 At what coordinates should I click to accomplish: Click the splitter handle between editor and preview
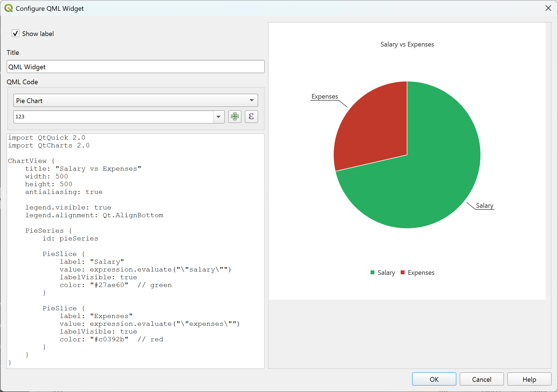[266, 196]
